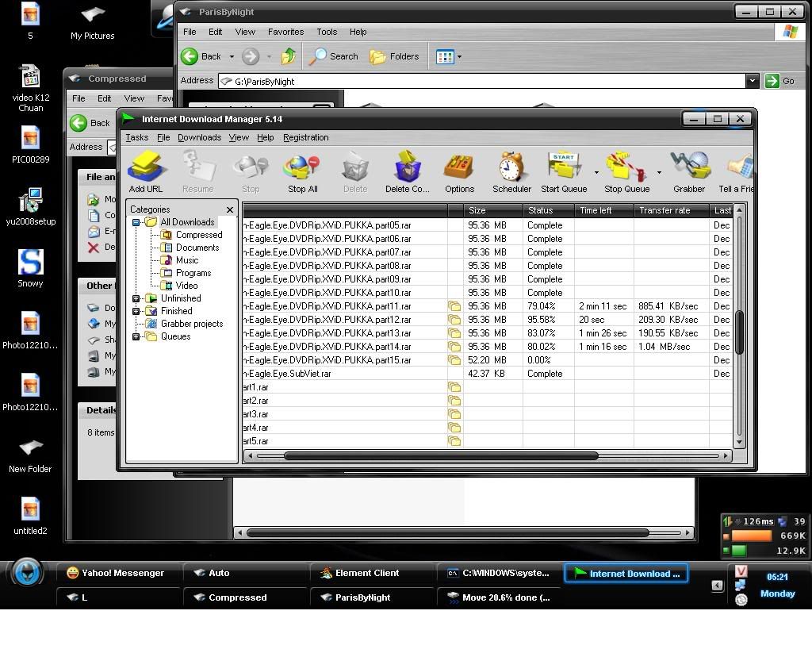This screenshot has height=653, width=812.
Task: Close the Categories panel
Action: (x=230, y=209)
